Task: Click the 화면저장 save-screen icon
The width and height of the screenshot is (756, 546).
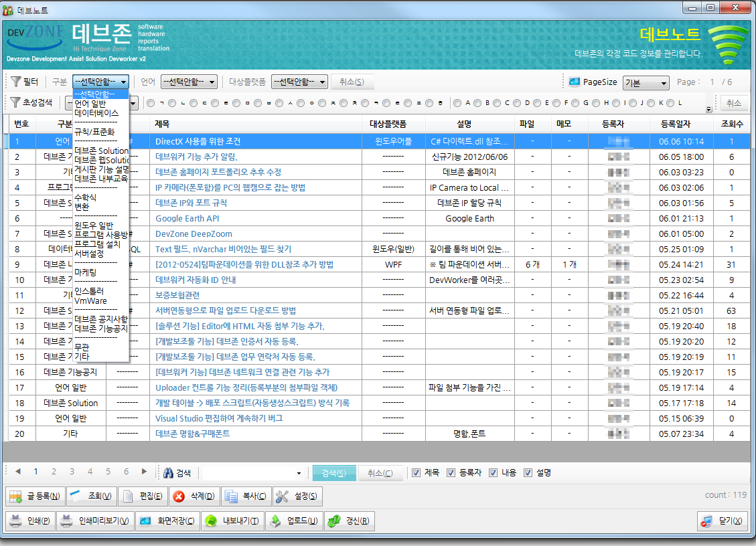Action: [145, 521]
